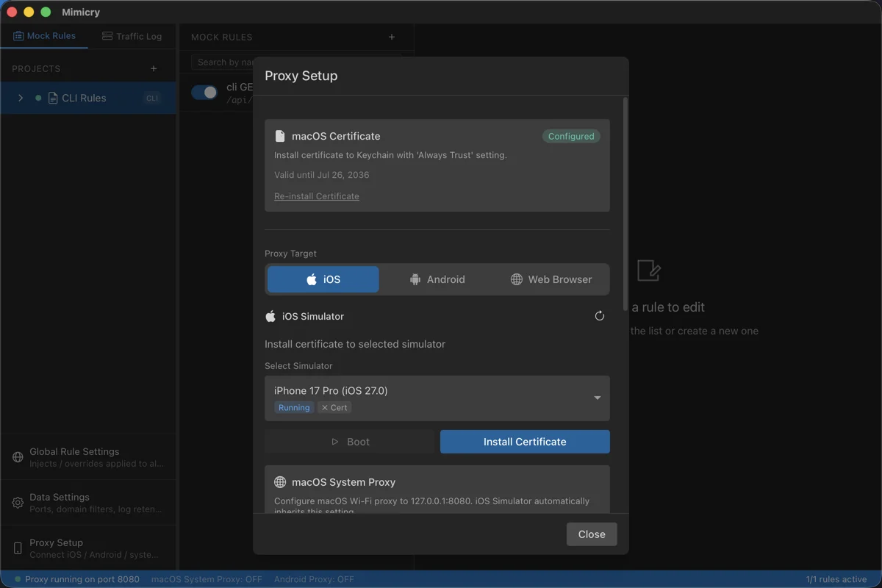Select Android as proxy target
Screen dimensions: 882x588
(x=437, y=279)
